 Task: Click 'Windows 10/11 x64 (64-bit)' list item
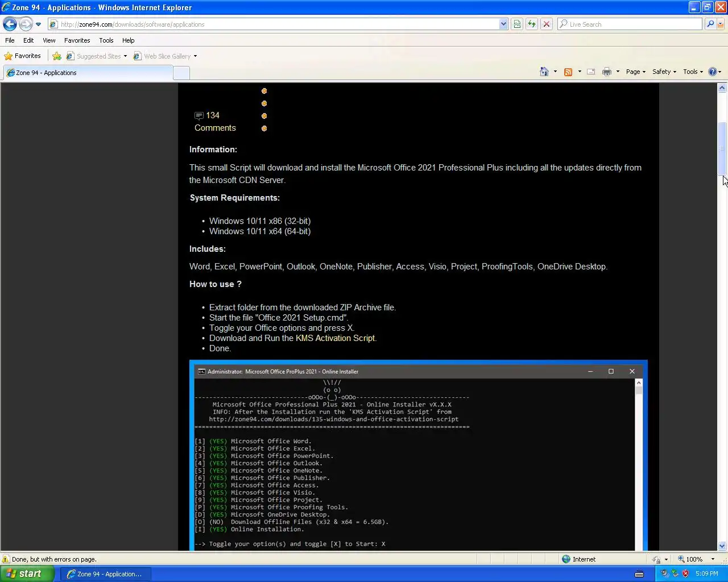coord(260,231)
